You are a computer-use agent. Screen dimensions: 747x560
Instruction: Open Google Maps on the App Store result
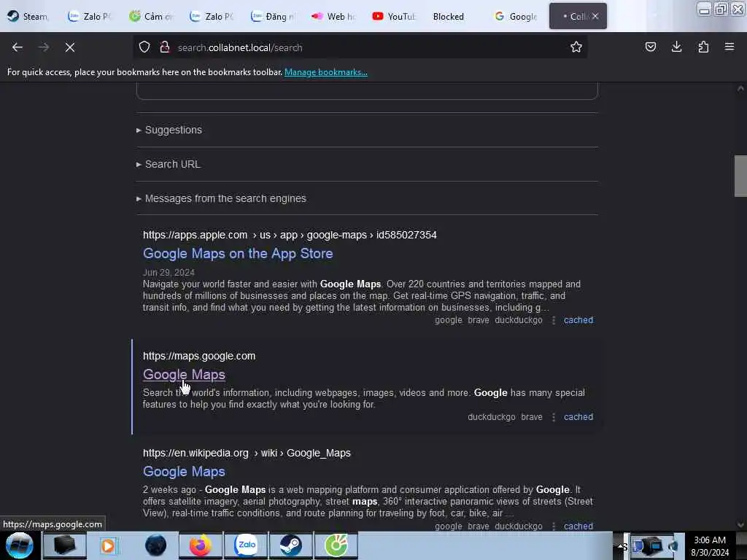[x=238, y=253]
